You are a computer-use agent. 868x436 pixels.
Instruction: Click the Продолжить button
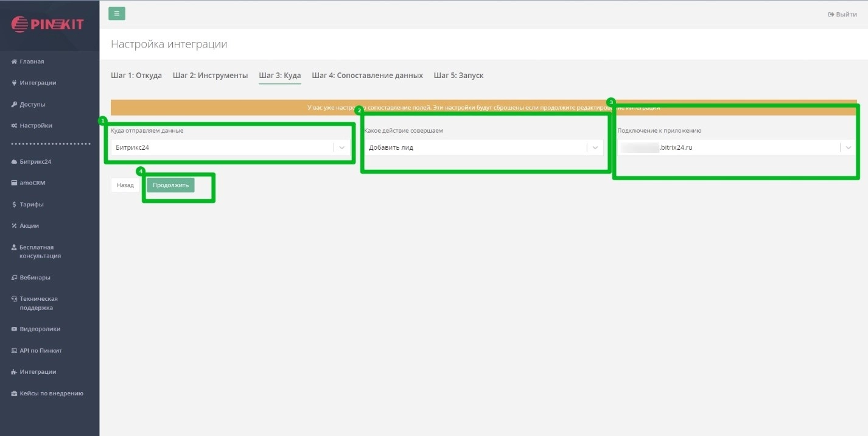[170, 185]
